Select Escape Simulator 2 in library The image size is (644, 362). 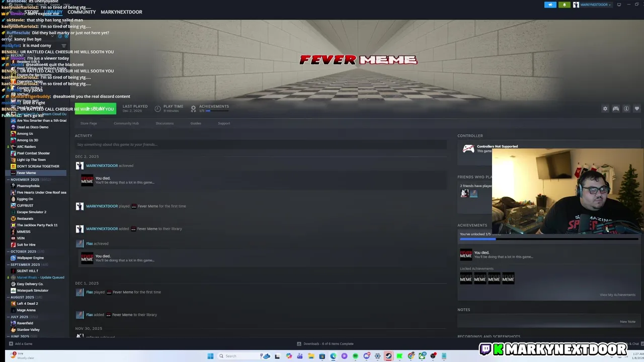click(31, 212)
